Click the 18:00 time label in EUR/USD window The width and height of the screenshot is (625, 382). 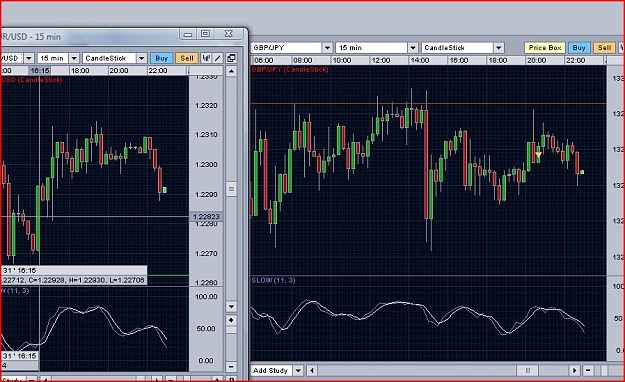(80, 71)
